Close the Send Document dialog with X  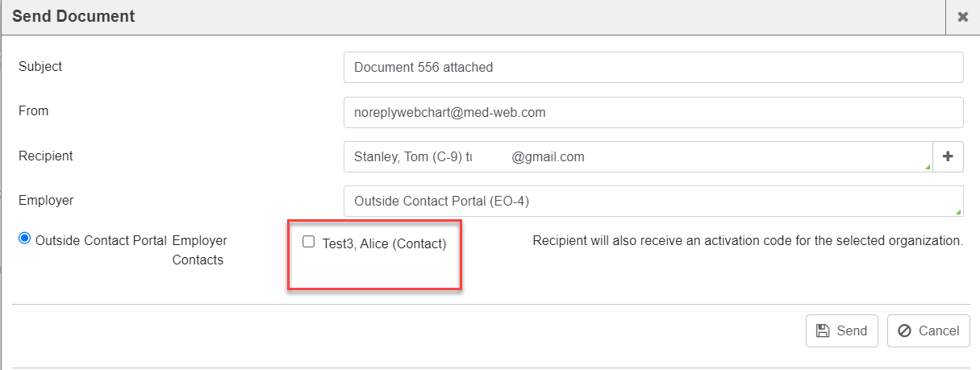[x=962, y=17]
